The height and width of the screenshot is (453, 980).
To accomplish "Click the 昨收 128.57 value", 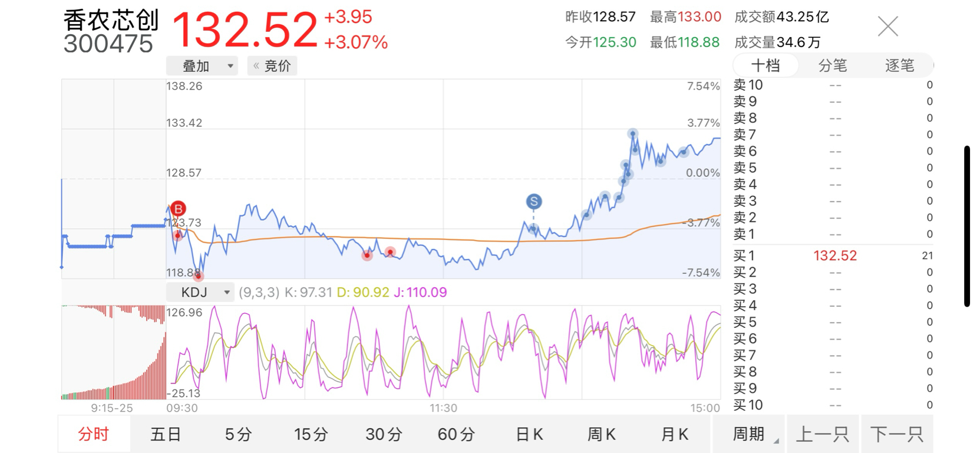I will pyautogui.click(x=614, y=17).
